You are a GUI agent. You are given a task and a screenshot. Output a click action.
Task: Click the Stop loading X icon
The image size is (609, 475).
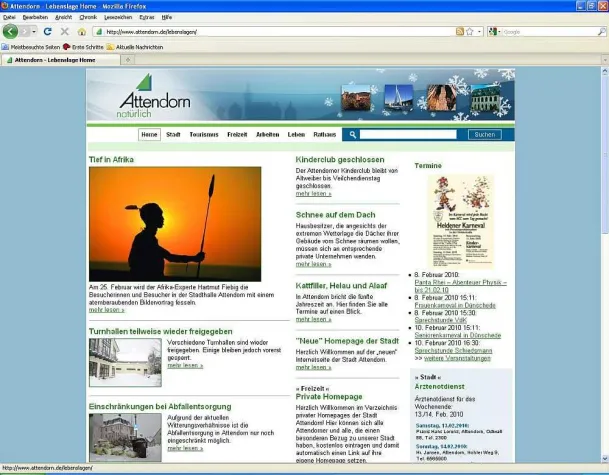pyautogui.click(x=64, y=31)
